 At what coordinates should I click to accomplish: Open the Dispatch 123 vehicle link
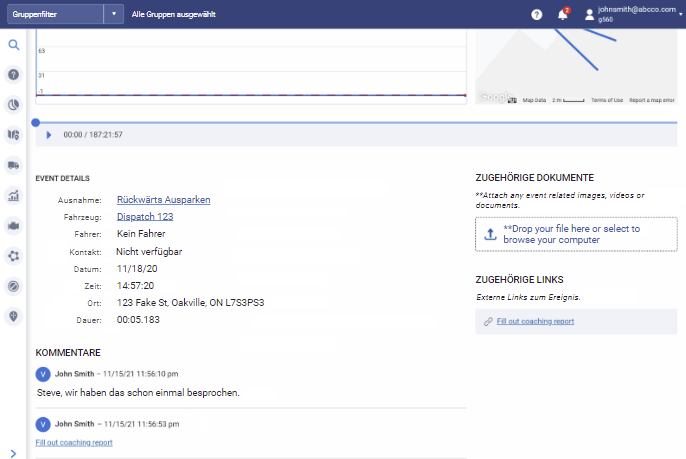[x=145, y=216]
